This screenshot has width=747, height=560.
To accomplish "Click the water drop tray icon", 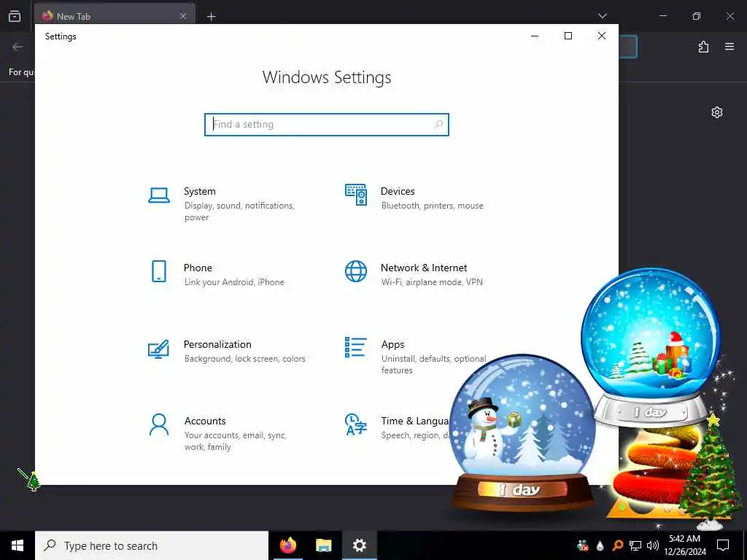I will pyautogui.click(x=600, y=545).
